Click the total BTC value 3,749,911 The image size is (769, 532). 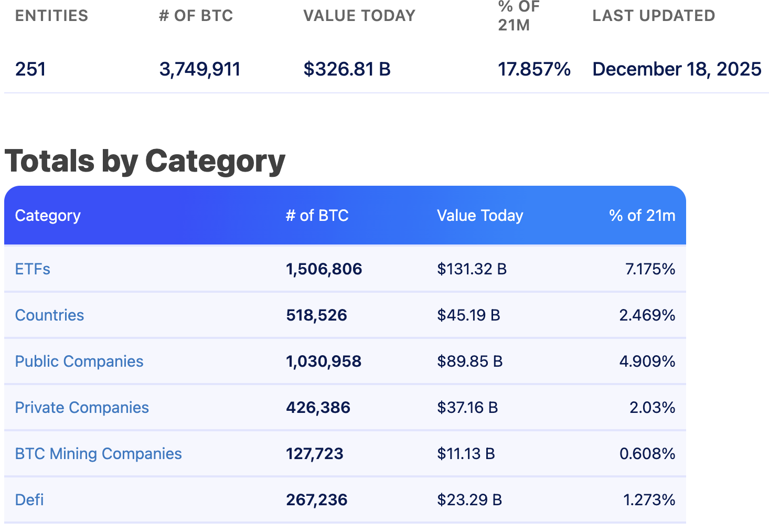click(x=199, y=69)
